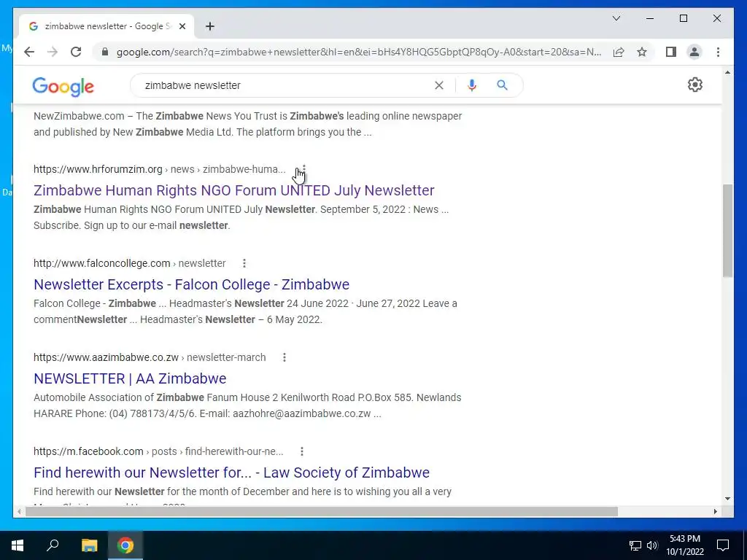View site info via the padlock icon
This screenshot has height=560, width=747.
pyautogui.click(x=105, y=52)
